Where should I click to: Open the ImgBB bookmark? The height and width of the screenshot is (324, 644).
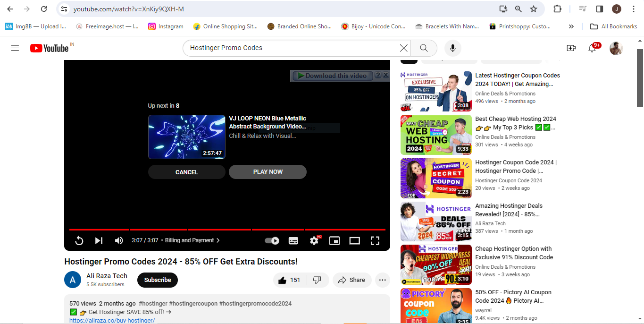coord(36,26)
